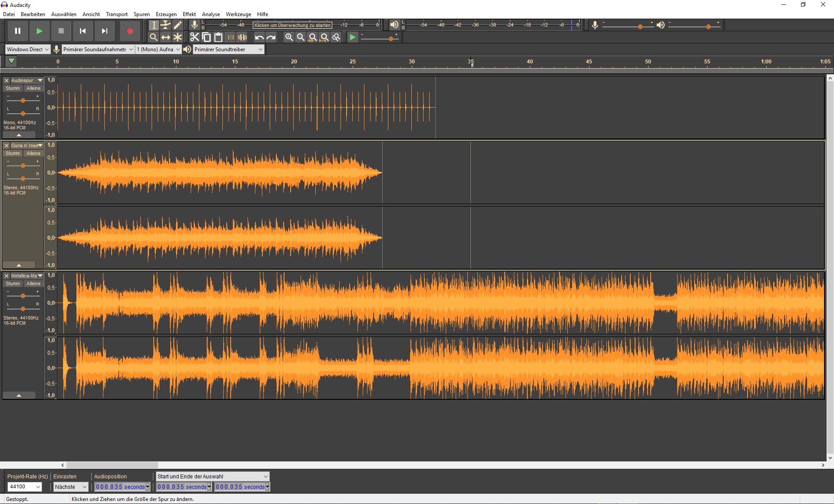This screenshot has height=504, width=834.
Task: Mute the Metallica track with Stumm
Action: pyautogui.click(x=13, y=283)
